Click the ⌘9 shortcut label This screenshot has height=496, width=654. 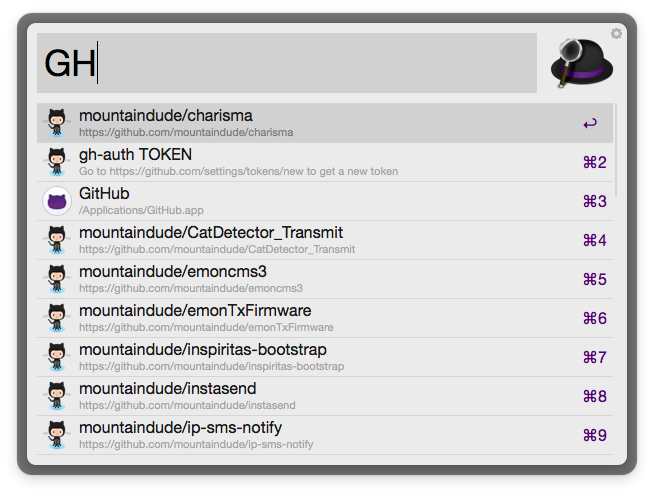pos(595,435)
